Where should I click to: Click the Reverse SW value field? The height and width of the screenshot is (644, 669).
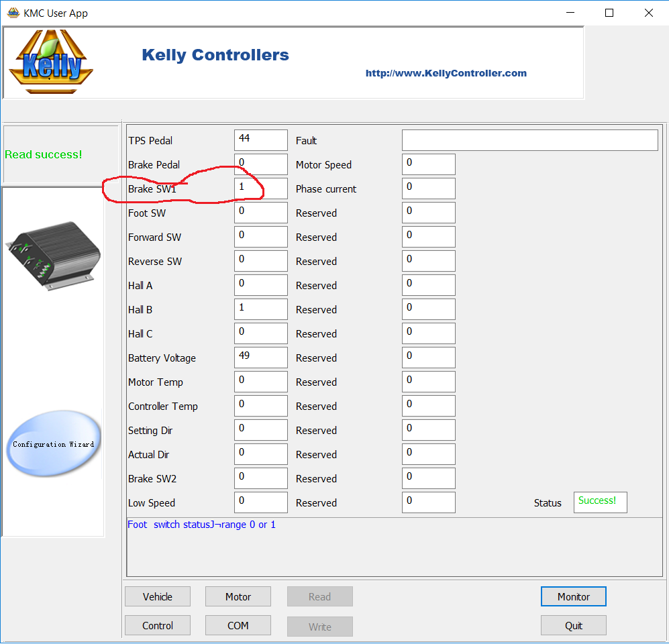tap(260, 261)
